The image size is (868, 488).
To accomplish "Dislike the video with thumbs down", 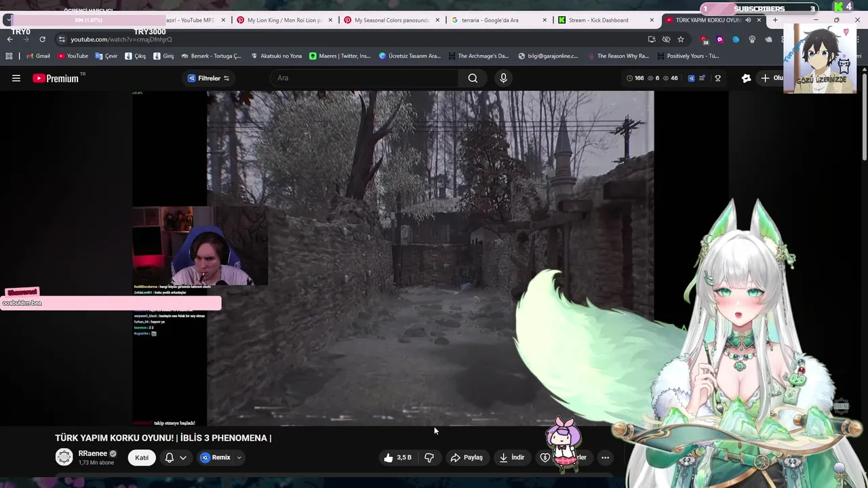I will click(429, 457).
